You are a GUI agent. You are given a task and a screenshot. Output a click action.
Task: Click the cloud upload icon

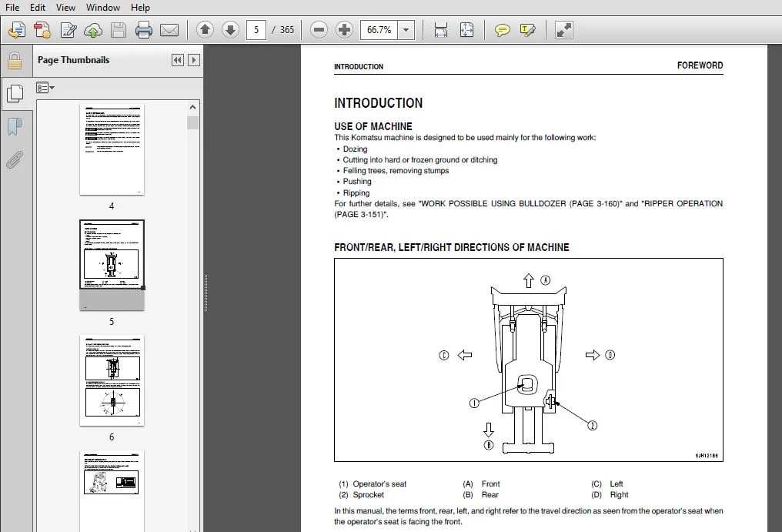point(93,30)
